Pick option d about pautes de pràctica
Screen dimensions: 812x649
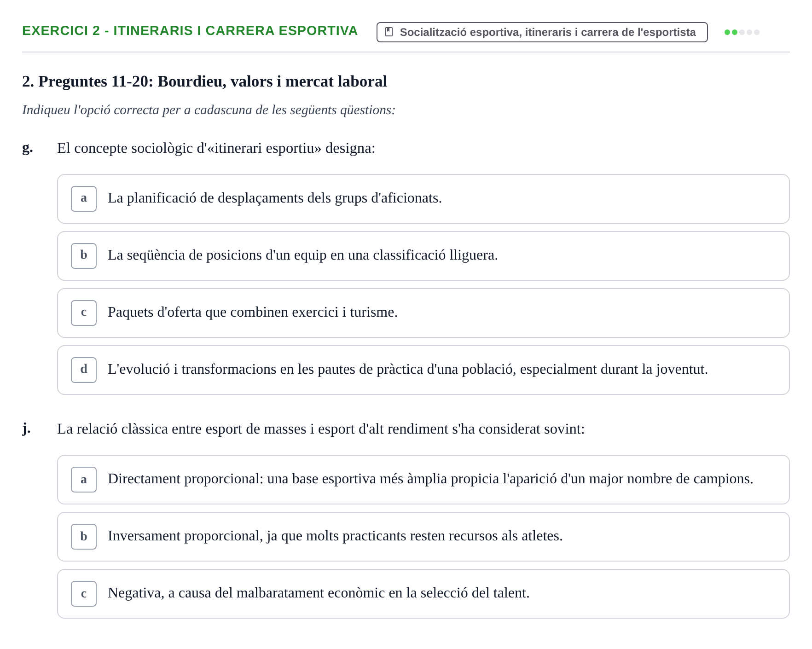point(423,370)
